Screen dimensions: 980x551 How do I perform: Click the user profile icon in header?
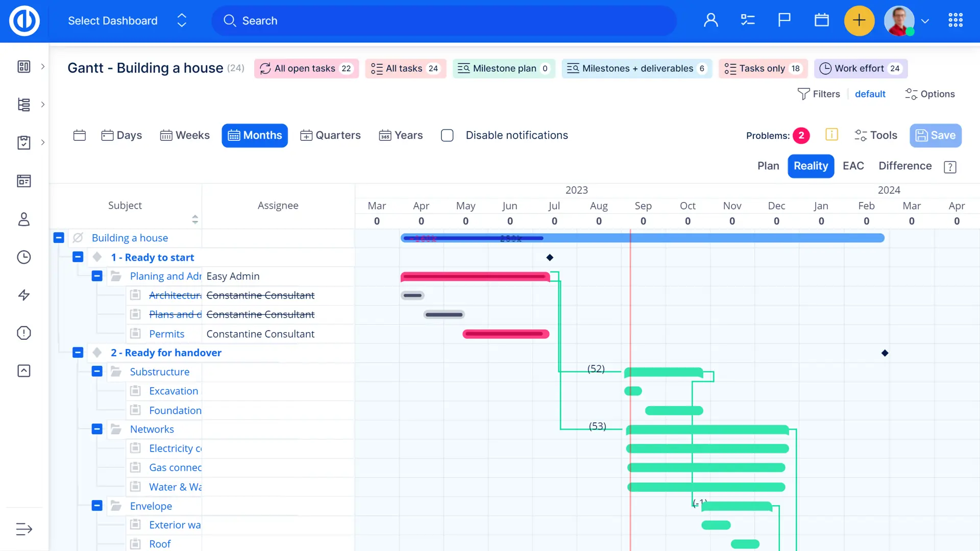[x=710, y=20]
